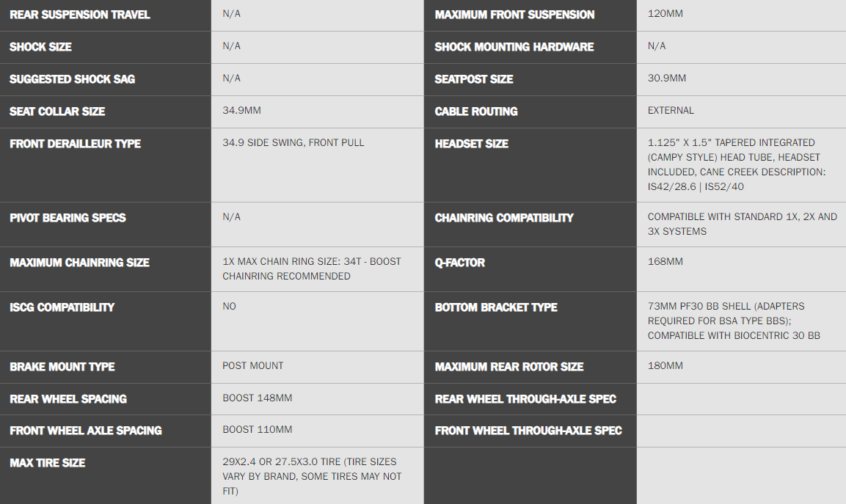
Task: Click the Bottom Bracket Type label
Action: coord(496,307)
